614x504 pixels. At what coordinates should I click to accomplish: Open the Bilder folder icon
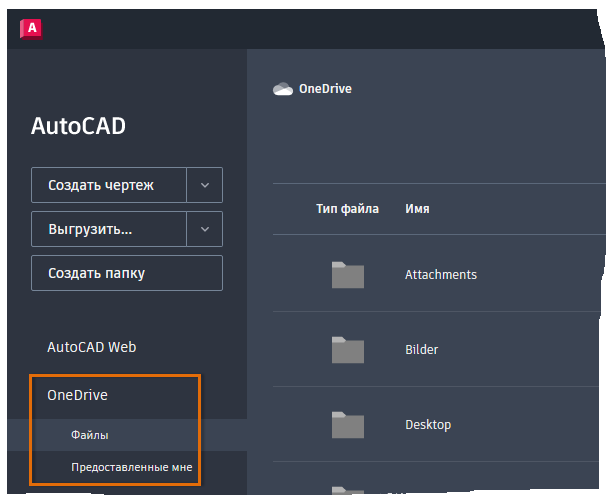[x=348, y=350]
